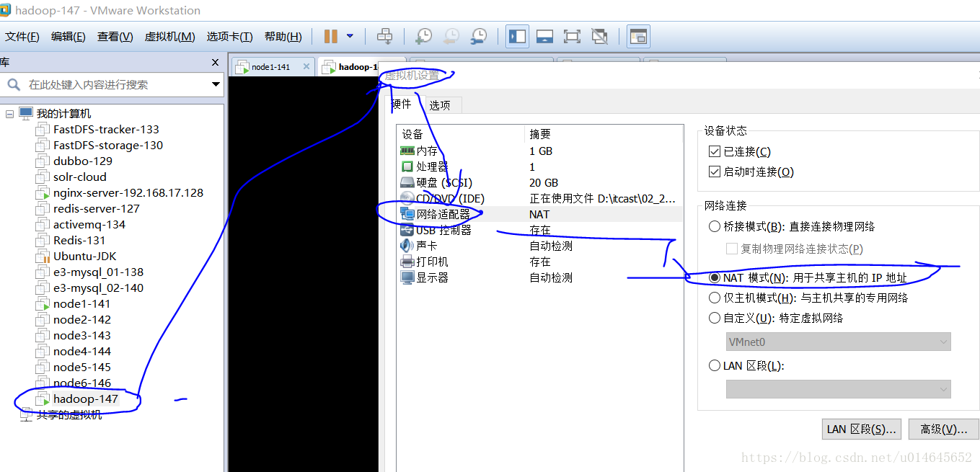
Task: Open the library search filter dropdown arrow
Action: tap(216, 84)
